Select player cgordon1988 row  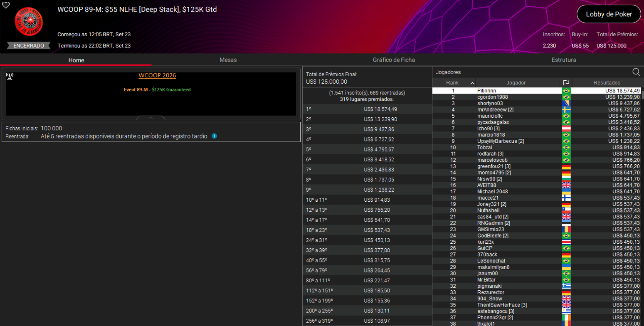536,97
